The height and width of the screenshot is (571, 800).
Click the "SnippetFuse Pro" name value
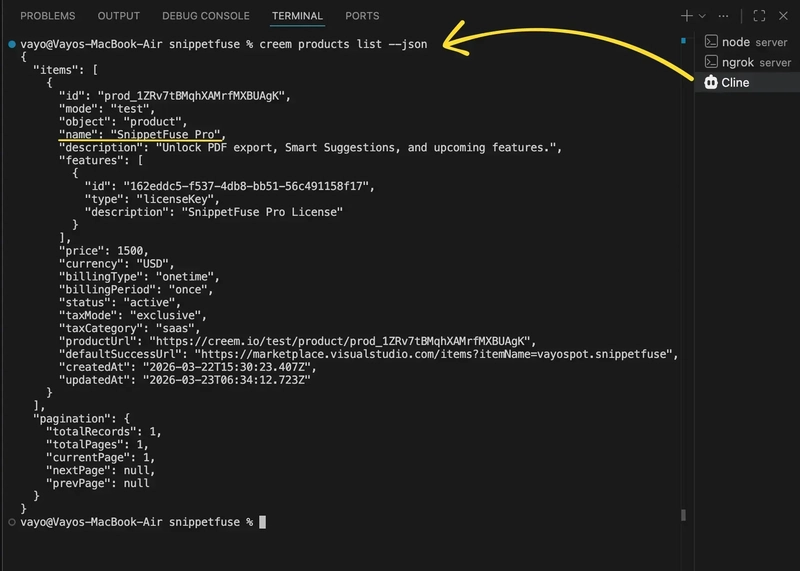(x=165, y=134)
